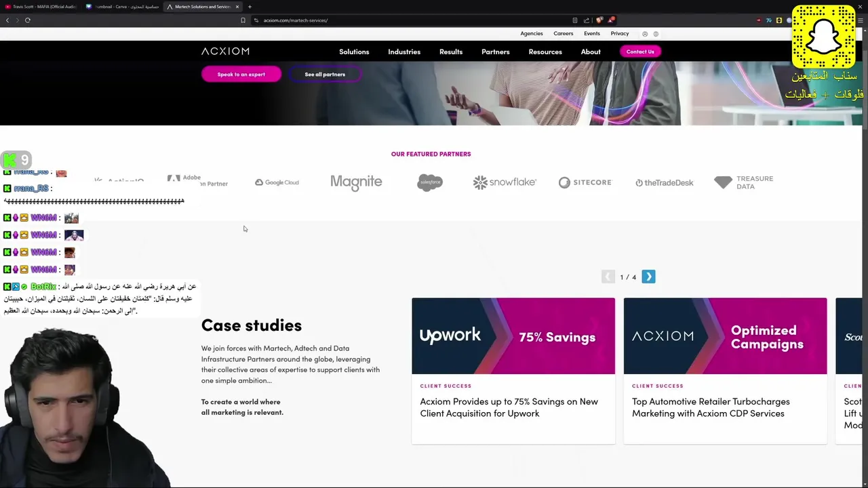Viewport: 868px width, 488px height.
Task: Open the Upwork client acquisition savings title
Action: [x=509, y=407]
